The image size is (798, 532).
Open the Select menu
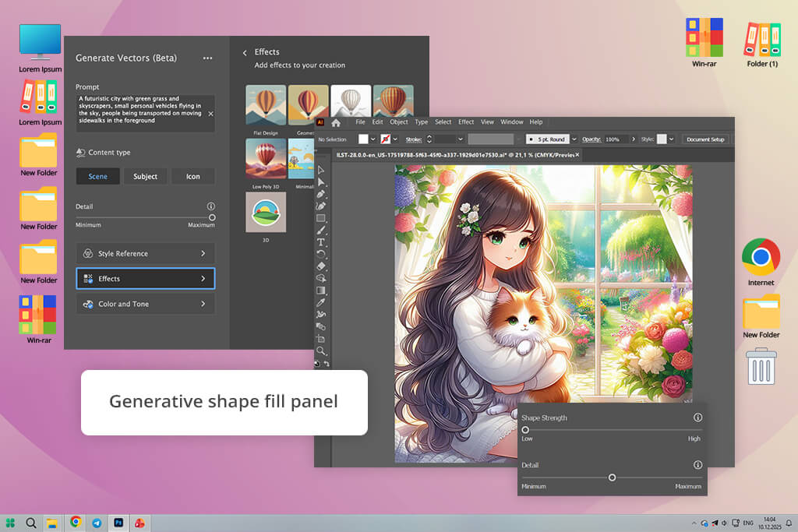443,122
